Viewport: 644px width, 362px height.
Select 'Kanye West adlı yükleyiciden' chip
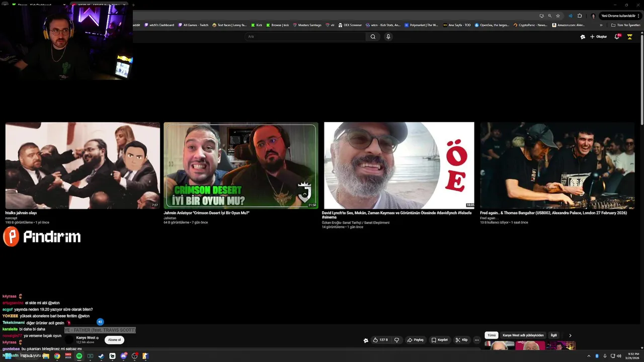[x=523, y=335]
